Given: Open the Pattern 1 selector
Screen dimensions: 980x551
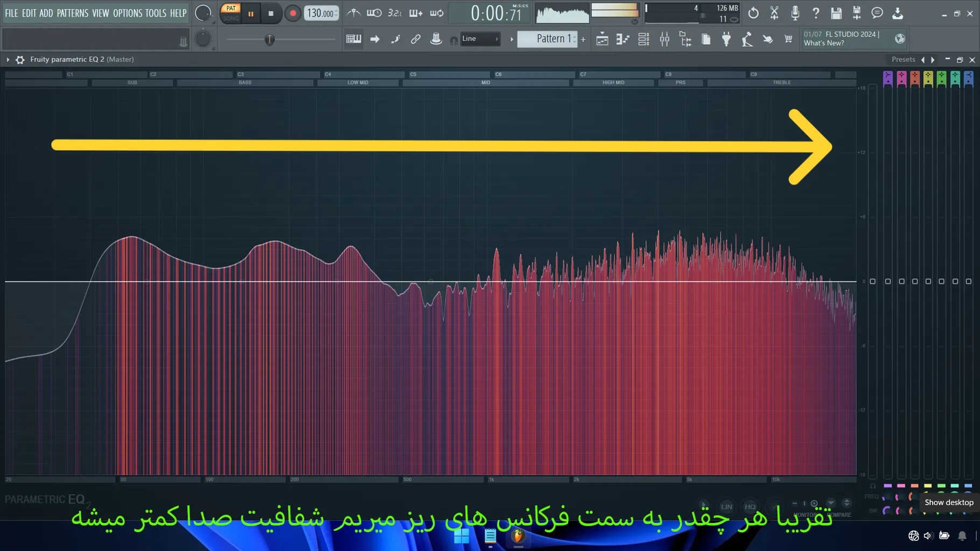Looking at the screenshot, I should coord(547,39).
